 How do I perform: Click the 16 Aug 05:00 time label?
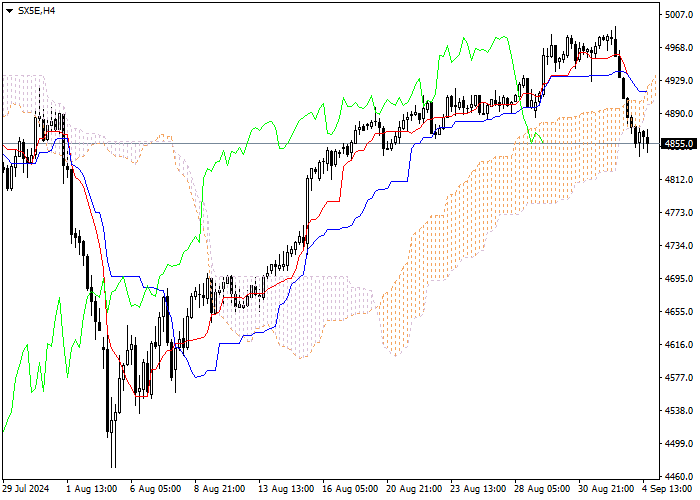(x=350, y=489)
